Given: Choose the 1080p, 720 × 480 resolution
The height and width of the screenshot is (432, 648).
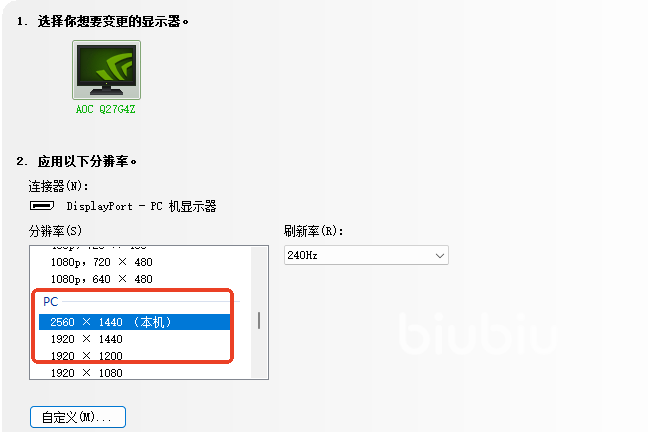Looking at the screenshot, I should 141,262.
